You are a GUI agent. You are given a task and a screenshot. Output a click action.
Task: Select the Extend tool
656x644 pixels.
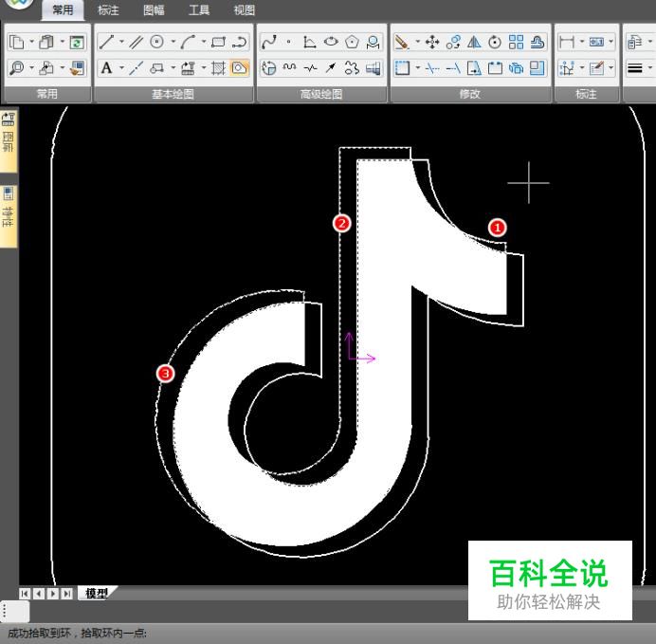pos(453,67)
